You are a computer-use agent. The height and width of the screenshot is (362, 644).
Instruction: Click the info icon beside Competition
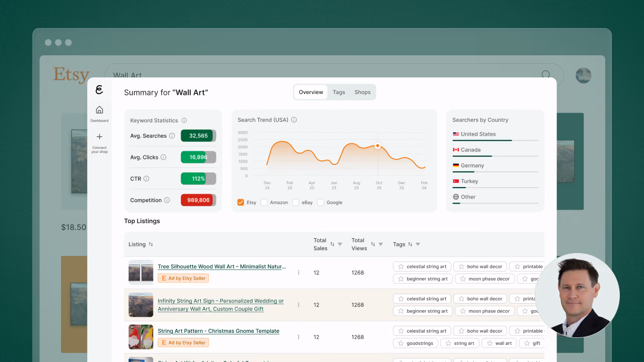[167, 200]
